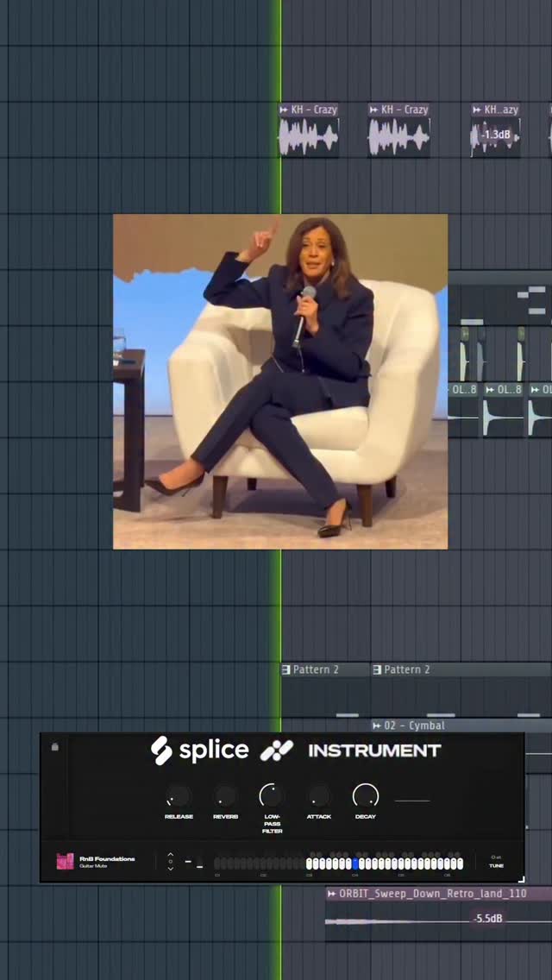This screenshot has width=552, height=980.
Task: Select the second KH – Crazy clip title
Action: 405,110
